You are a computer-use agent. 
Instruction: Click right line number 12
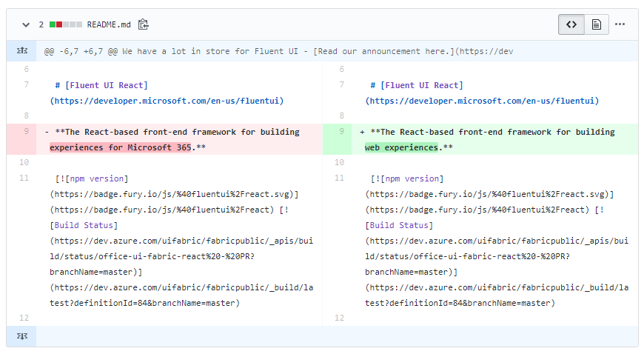(339, 318)
